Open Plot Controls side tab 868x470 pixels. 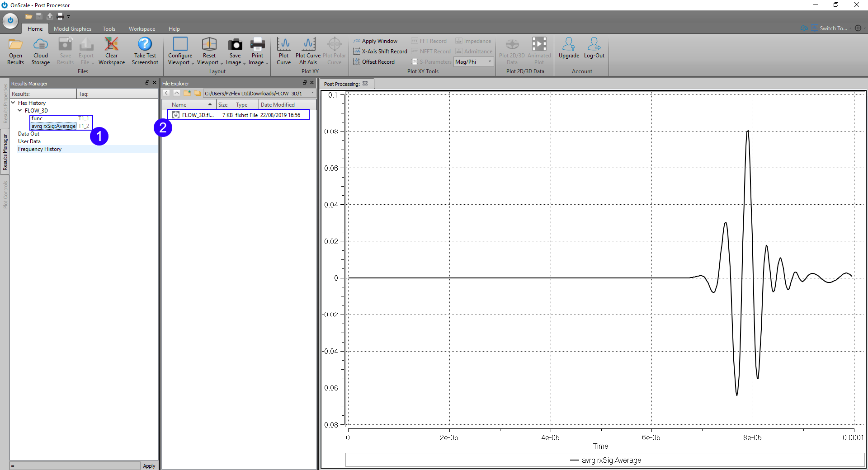click(5, 195)
